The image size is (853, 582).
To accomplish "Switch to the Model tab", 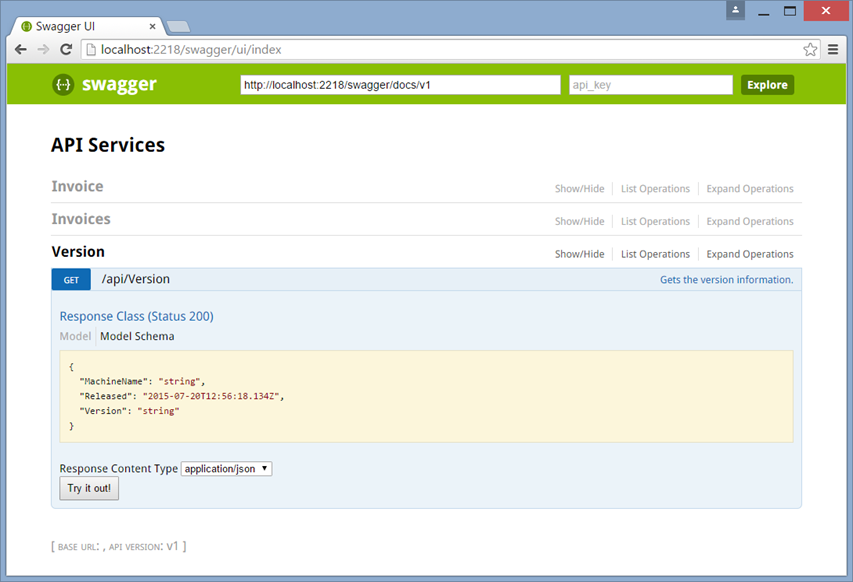I will (75, 337).
